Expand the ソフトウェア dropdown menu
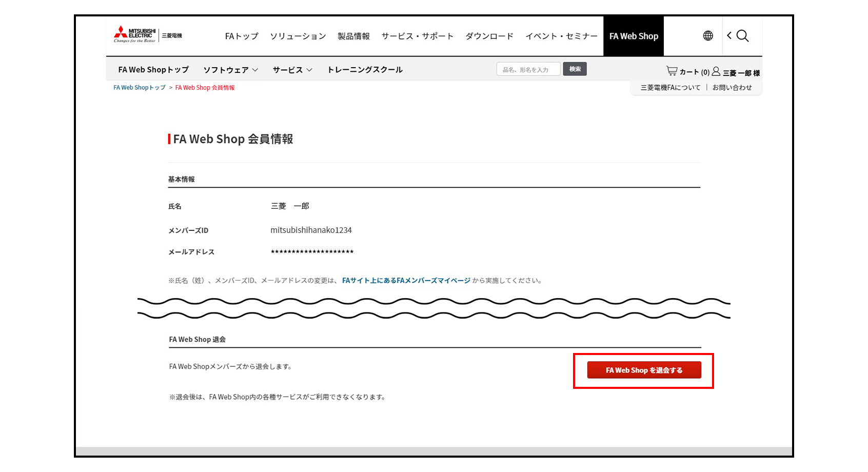The width and height of the screenshot is (868, 472). pyautogui.click(x=230, y=70)
